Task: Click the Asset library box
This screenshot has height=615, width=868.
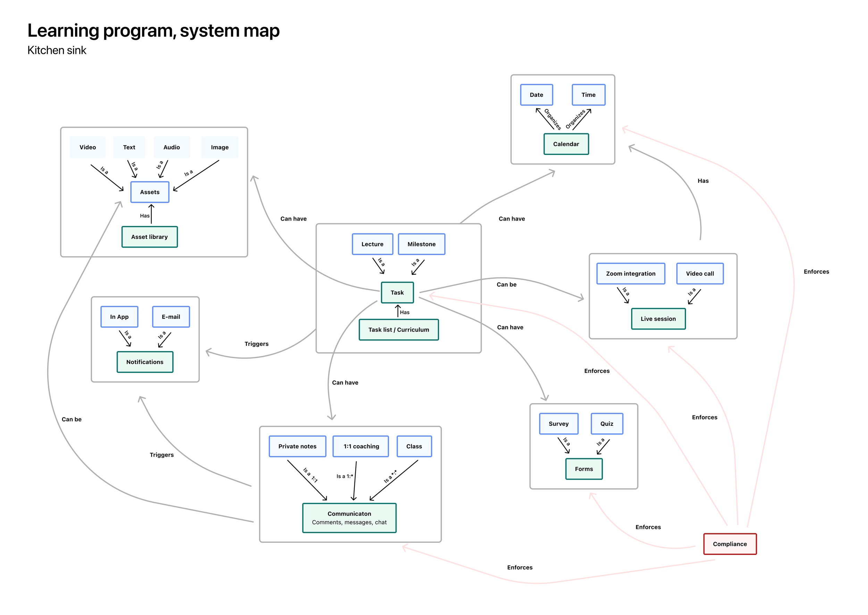Action: coord(150,237)
